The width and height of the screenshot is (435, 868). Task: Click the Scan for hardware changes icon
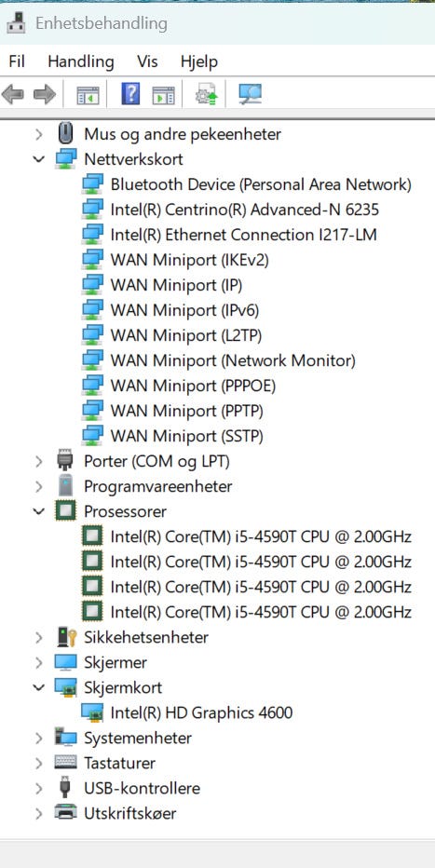pyautogui.click(x=251, y=95)
